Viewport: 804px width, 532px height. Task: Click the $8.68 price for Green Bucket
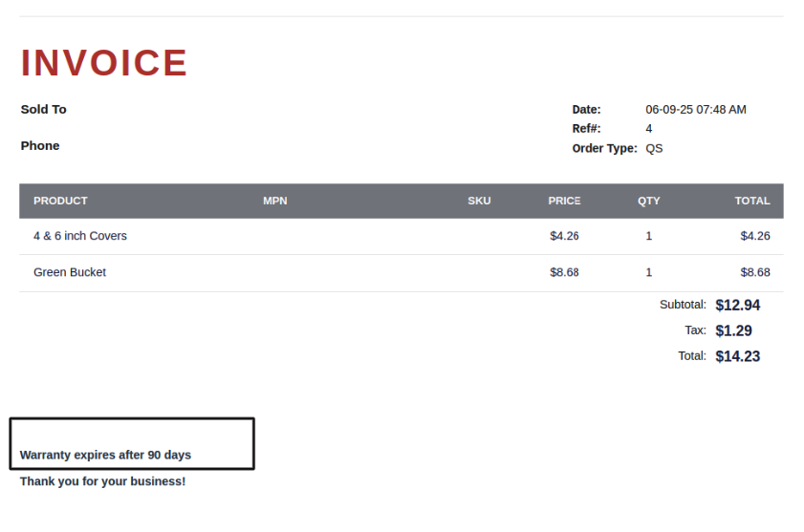(564, 272)
